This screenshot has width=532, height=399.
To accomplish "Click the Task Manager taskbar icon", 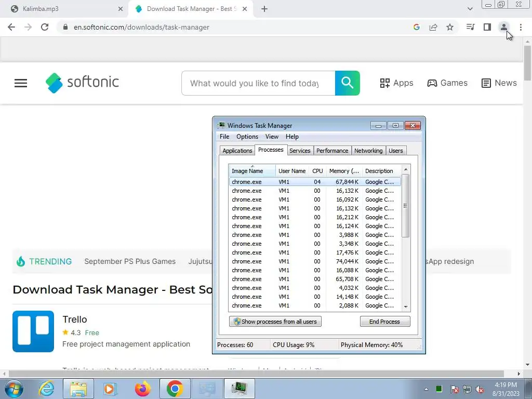I will point(239,389).
